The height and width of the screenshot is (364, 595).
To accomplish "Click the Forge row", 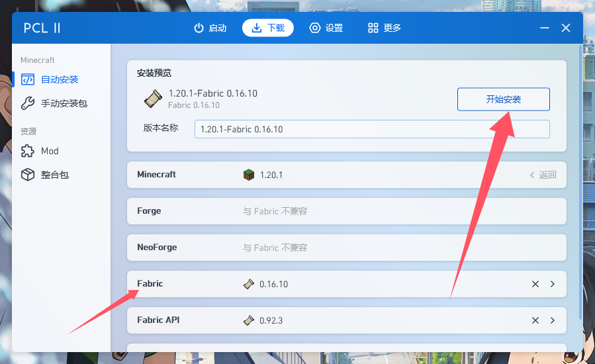I will [346, 211].
